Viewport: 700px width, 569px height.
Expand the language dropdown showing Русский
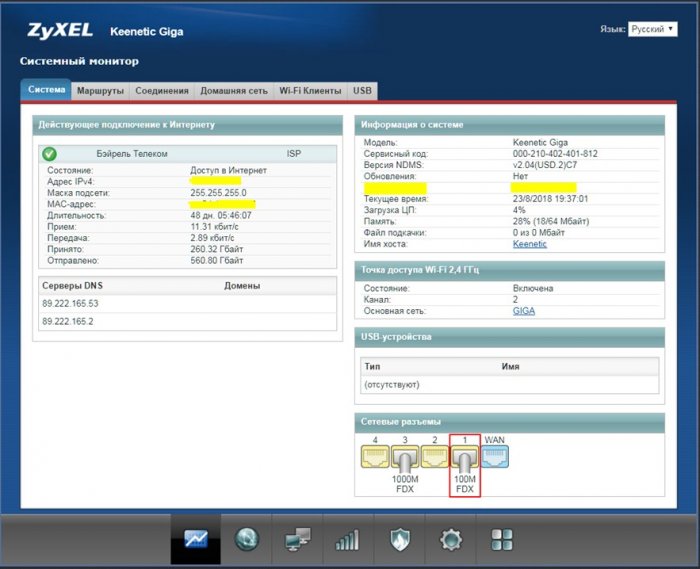click(653, 30)
